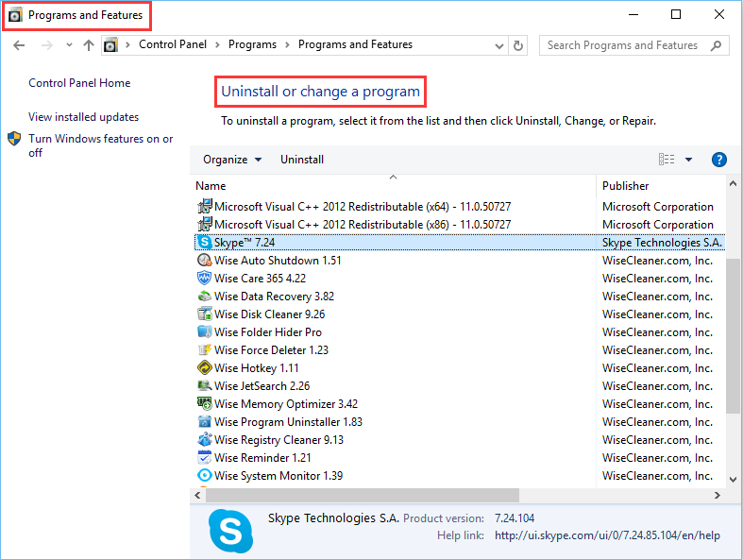Viewport: 743px width, 560px height.
Task: Click the Skype help link URL
Action: coord(607,535)
